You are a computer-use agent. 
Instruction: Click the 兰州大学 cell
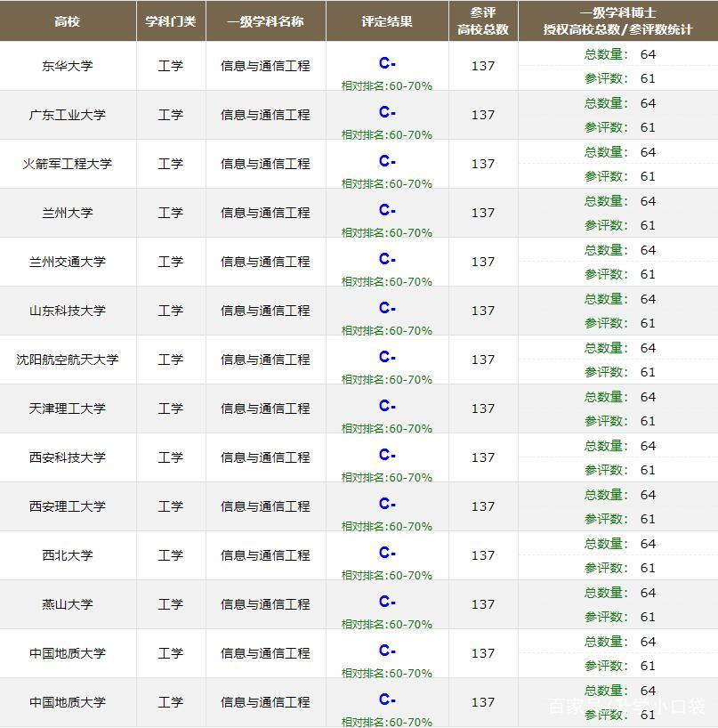pyautogui.click(x=68, y=213)
